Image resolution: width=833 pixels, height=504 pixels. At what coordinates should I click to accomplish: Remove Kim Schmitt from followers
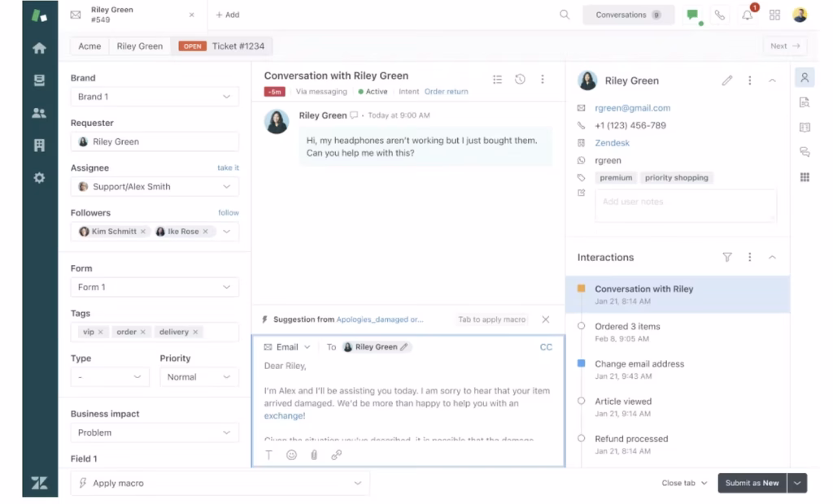[x=143, y=232]
